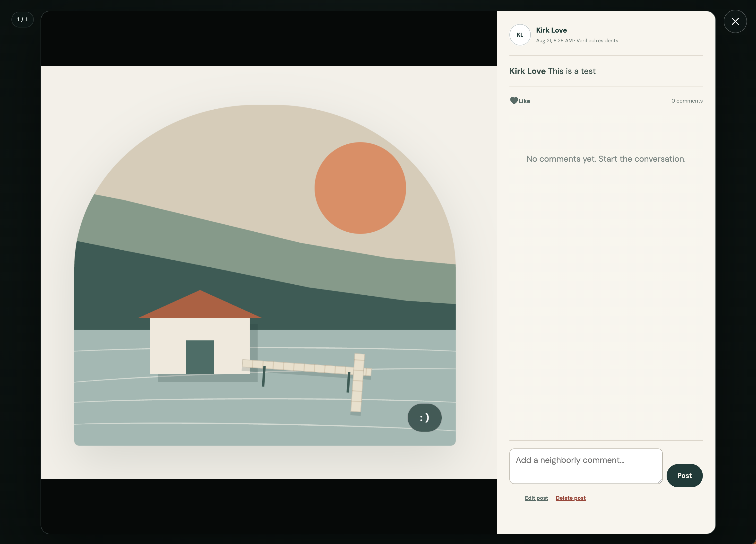The width and height of the screenshot is (756, 544).
Task: Click the Aug 21, 8:28 AM timestamp
Action: (554, 41)
